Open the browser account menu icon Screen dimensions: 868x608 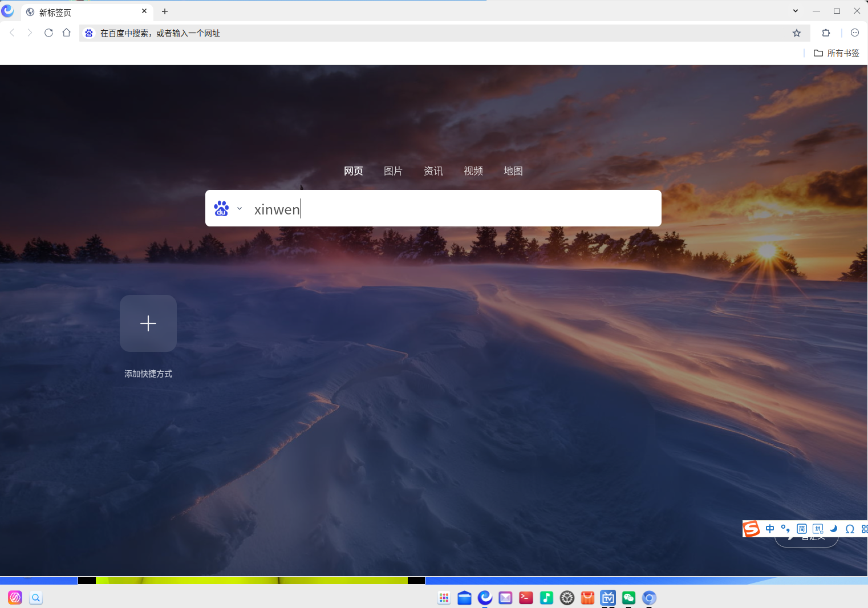tap(855, 33)
